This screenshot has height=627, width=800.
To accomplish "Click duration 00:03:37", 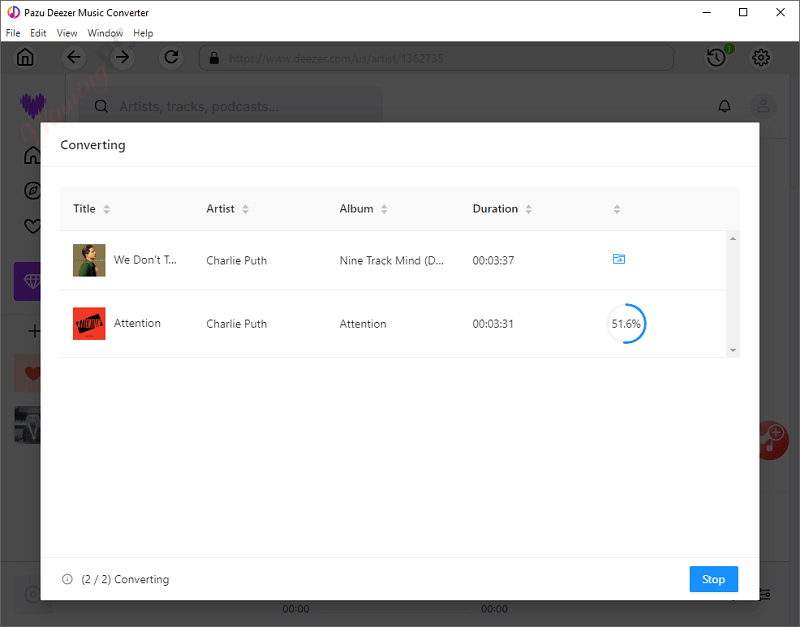I will click(493, 261).
